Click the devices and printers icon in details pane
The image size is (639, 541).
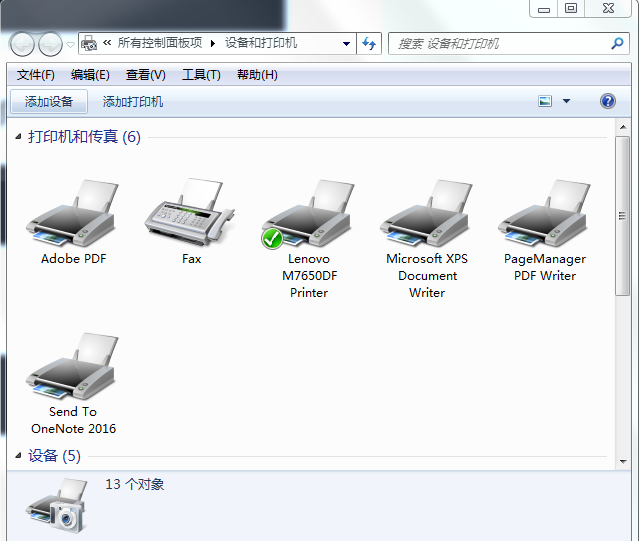[x=57, y=505]
